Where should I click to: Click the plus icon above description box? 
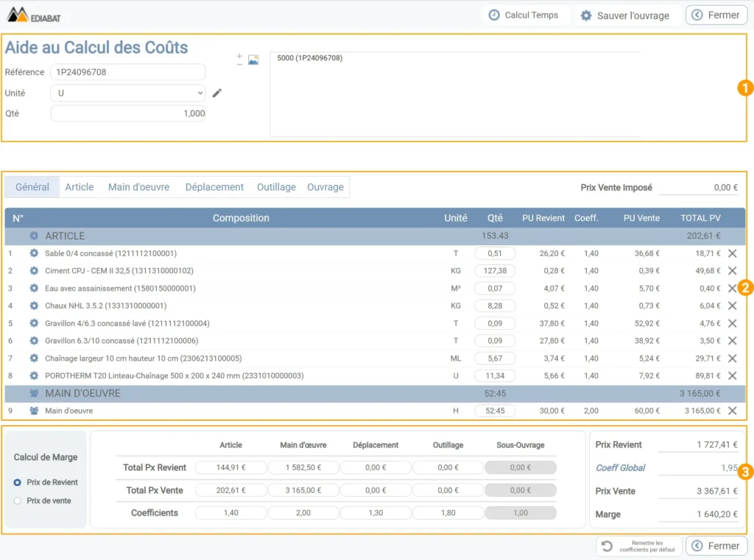(x=239, y=56)
